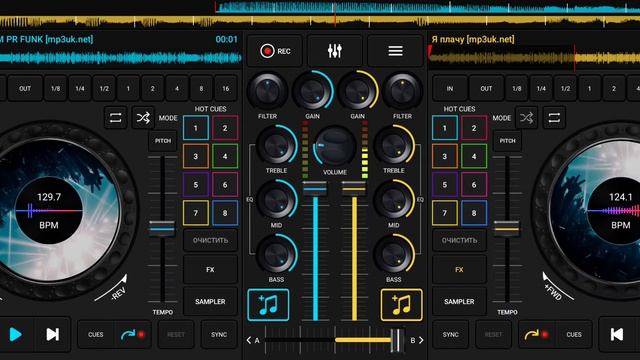The height and width of the screenshot is (360, 640).
Task: Add music to deck B (yellow icon)
Action: pyautogui.click(x=401, y=305)
